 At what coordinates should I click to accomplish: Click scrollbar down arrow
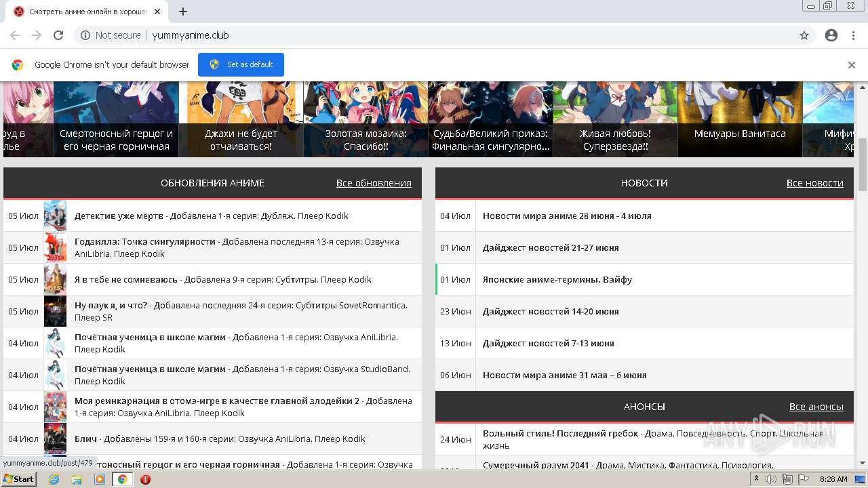[863, 464]
